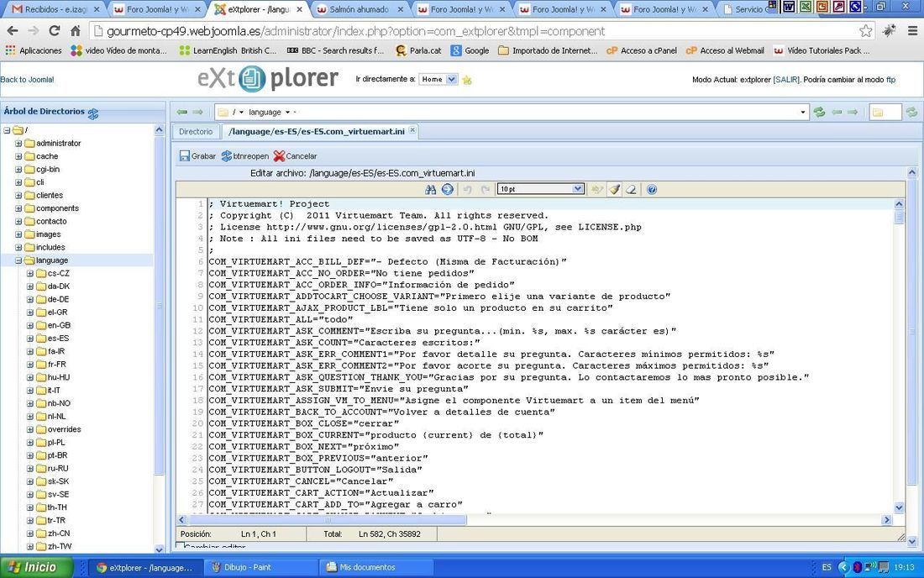Click the directory tree scrollbar up arrow
The width and height of the screenshot is (924, 578).
click(159, 129)
